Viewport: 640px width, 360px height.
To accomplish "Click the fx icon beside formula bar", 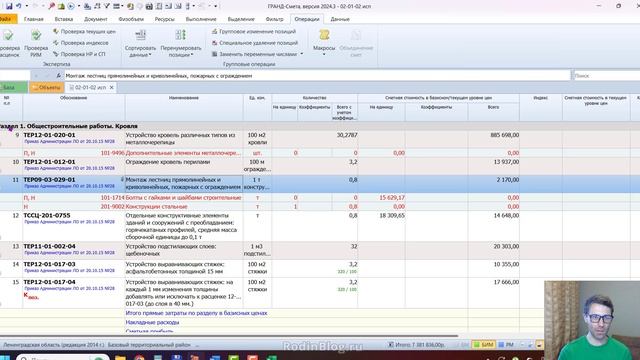I will 58,76.
